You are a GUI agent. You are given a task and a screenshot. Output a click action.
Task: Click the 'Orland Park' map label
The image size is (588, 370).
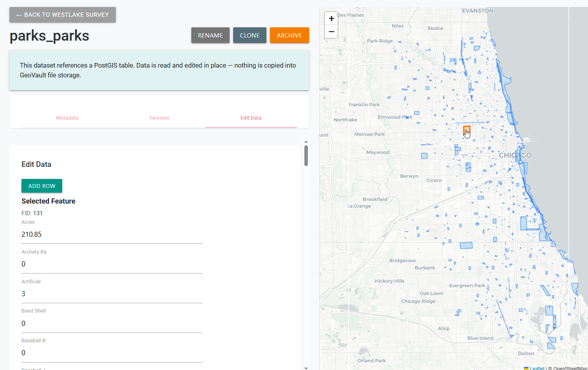pyautogui.click(x=371, y=361)
